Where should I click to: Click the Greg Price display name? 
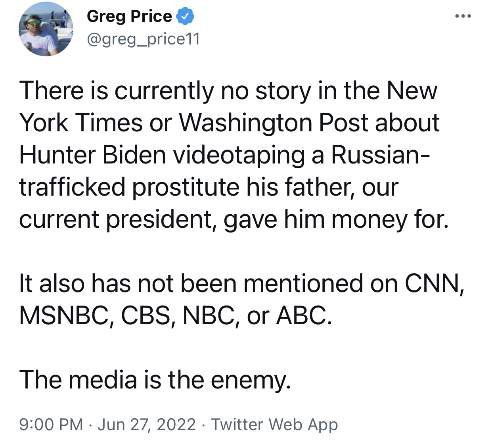click(129, 16)
